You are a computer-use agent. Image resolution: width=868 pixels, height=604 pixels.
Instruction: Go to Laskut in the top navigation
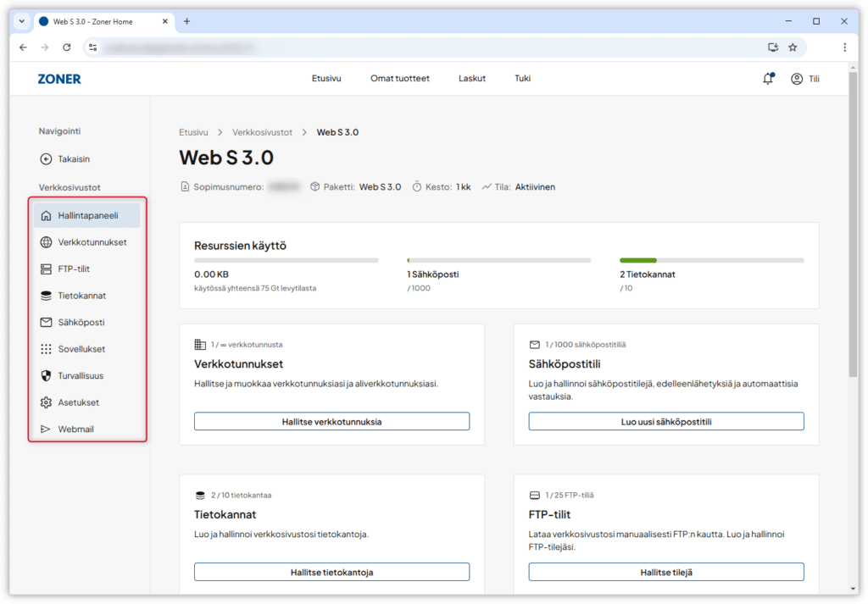(472, 79)
